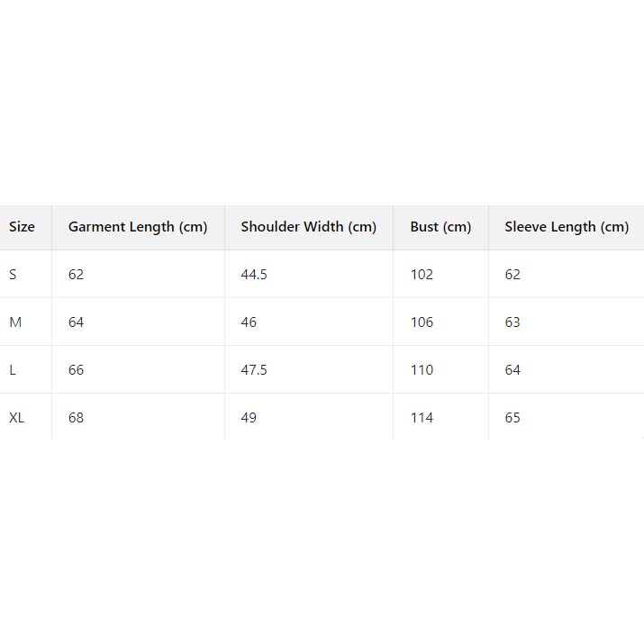Click the Bust (cm) column header
Screen dimensions: 644x644
coord(440,227)
